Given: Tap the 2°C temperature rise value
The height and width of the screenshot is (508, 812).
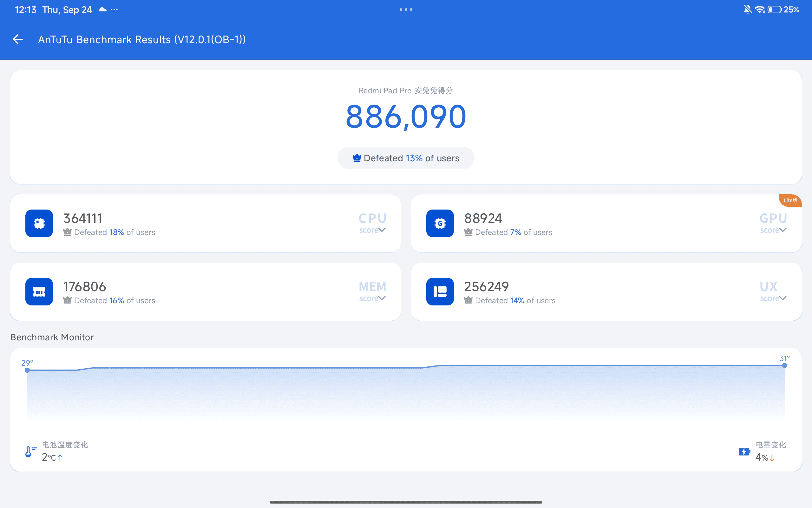Looking at the screenshot, I should point(52,457).
